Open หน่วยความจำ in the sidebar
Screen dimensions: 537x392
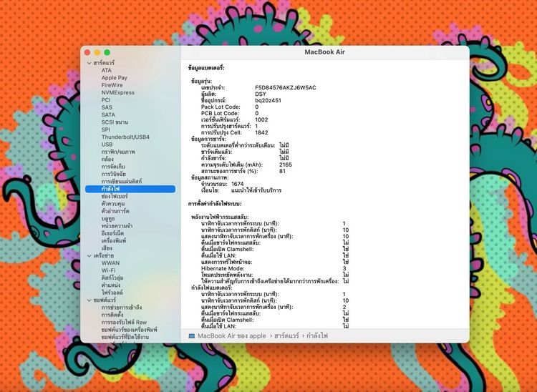[x=117, y=226]
